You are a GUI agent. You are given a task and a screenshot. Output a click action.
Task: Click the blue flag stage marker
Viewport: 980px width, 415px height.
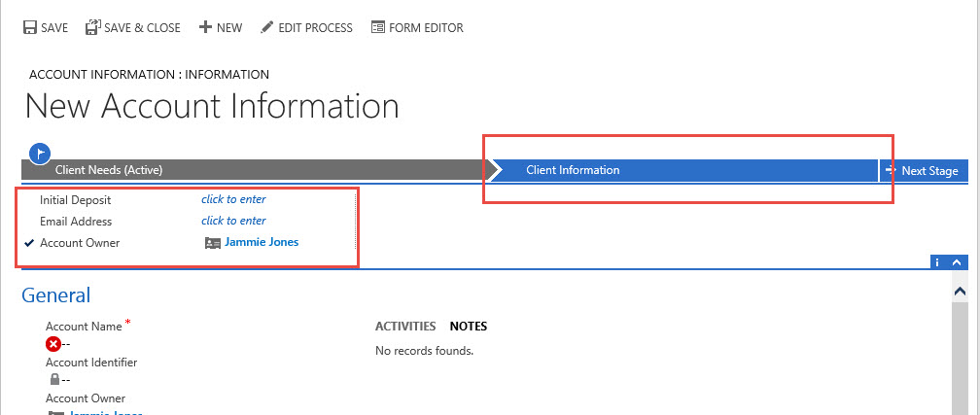pos(40,153)
